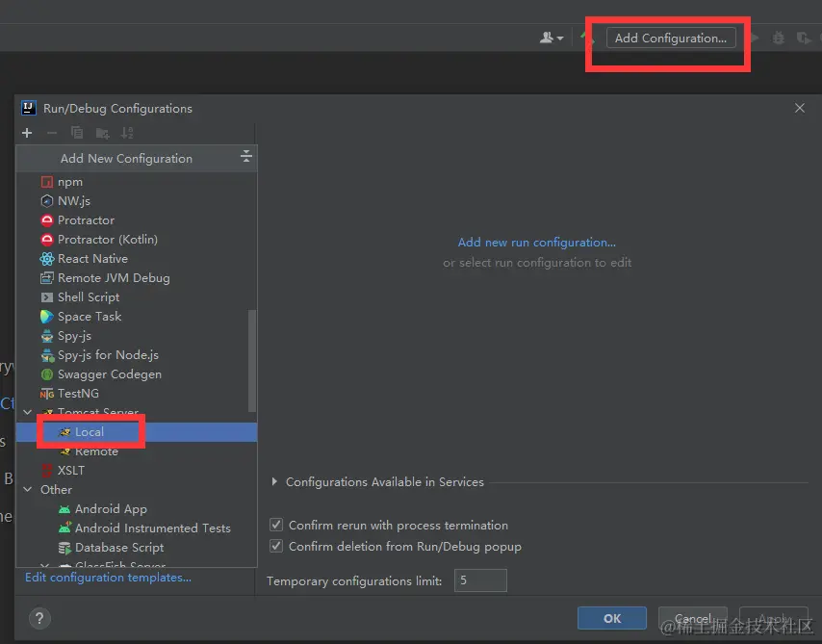Image resolution: width=822 pixels, height=644 pixels.
Task: Select the Other group label
Action: pos(56,490)
